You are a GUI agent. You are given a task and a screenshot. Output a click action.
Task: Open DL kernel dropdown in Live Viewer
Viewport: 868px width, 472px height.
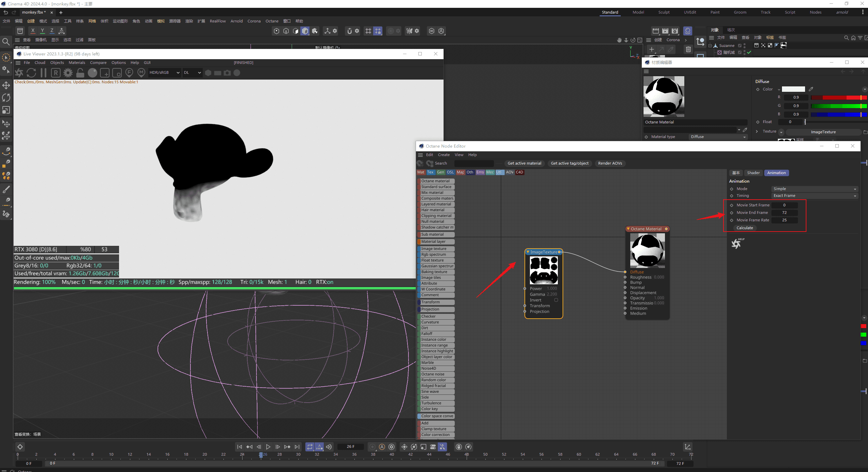[x=193, y=72]
